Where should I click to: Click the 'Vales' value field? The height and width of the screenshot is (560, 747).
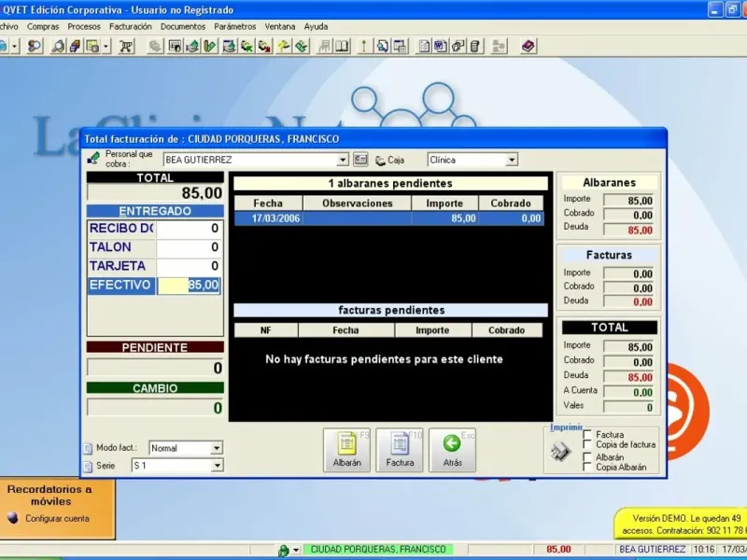click(x=630, y=407)
